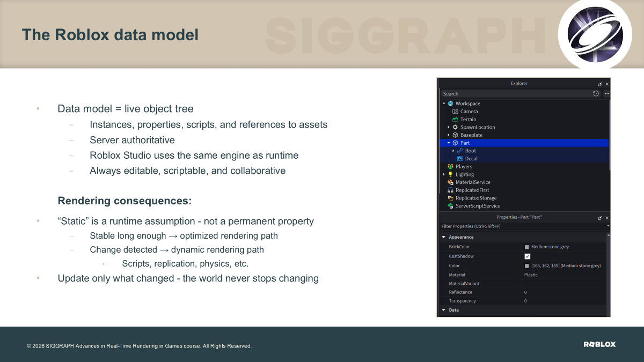Image resolution: width=644 pixels, height=362 pixels.
Task: Expand the SpawnLocation node
Action: (x=449, y=127)
